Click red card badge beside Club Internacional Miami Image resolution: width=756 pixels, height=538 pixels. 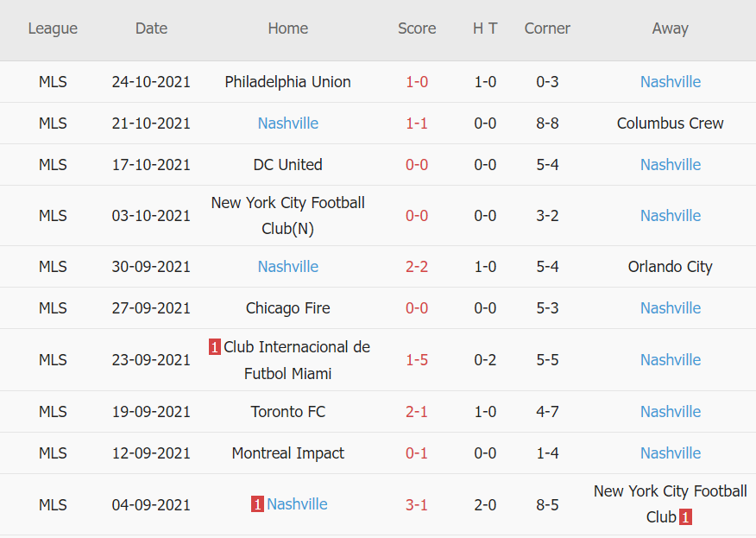click(x=215, y=347)
